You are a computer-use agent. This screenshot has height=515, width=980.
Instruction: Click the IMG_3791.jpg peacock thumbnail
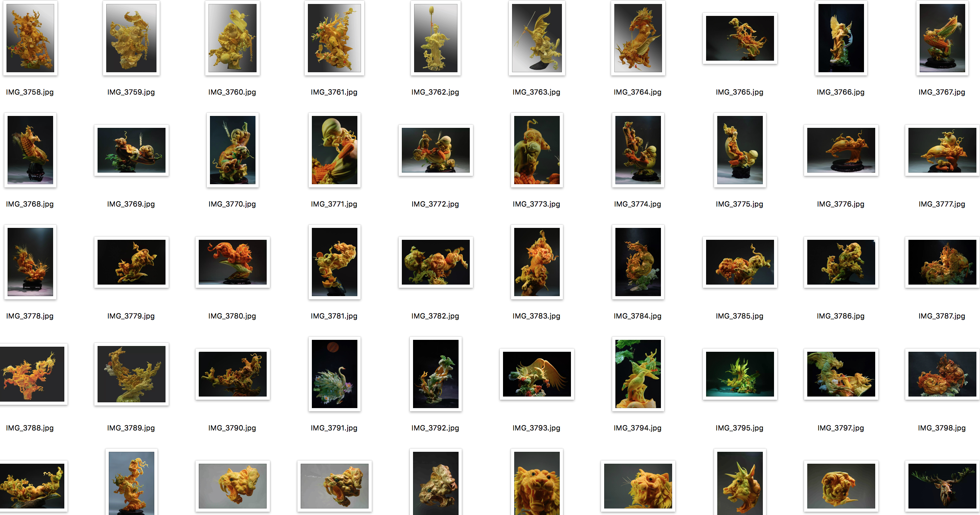point(334,374)
